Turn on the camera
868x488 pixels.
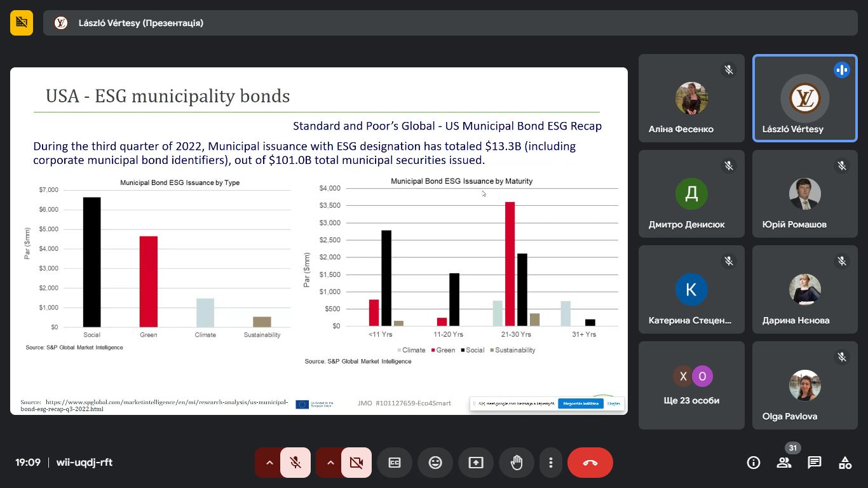356,463
